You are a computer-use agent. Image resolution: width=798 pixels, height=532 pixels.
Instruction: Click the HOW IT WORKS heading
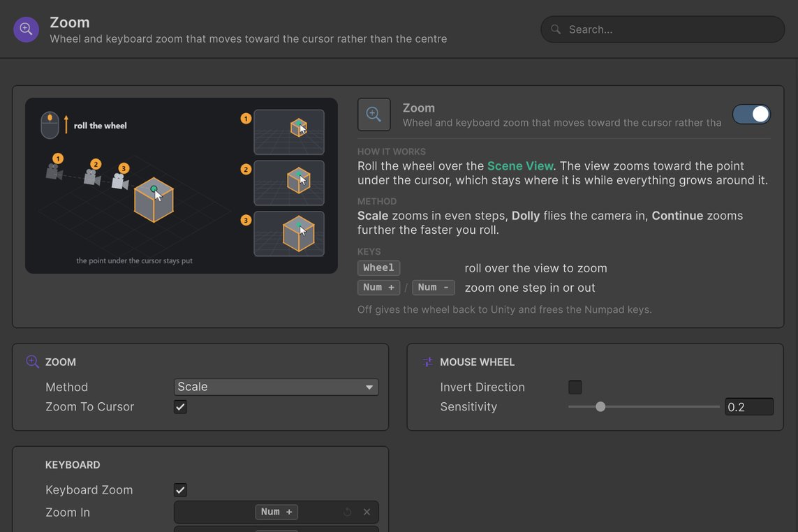click(392, 152)
